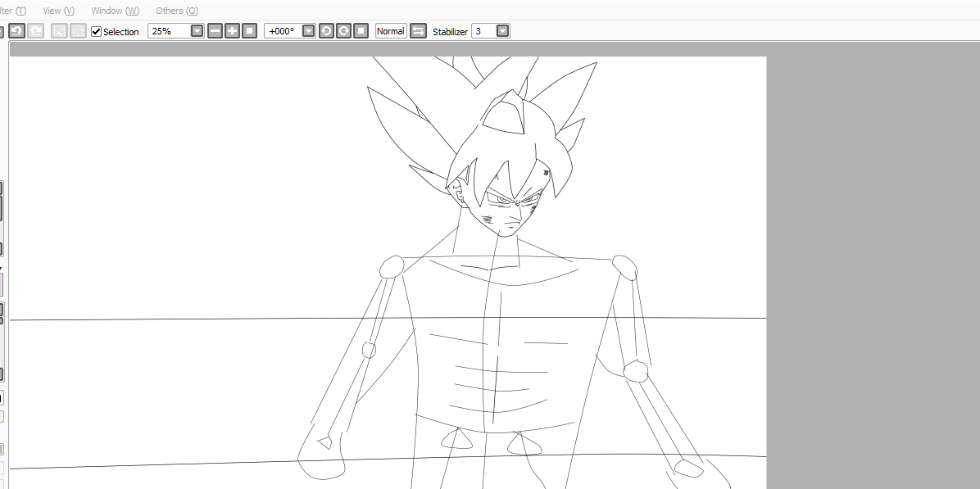Open the 25% zoom dropdown

(197, 30)
